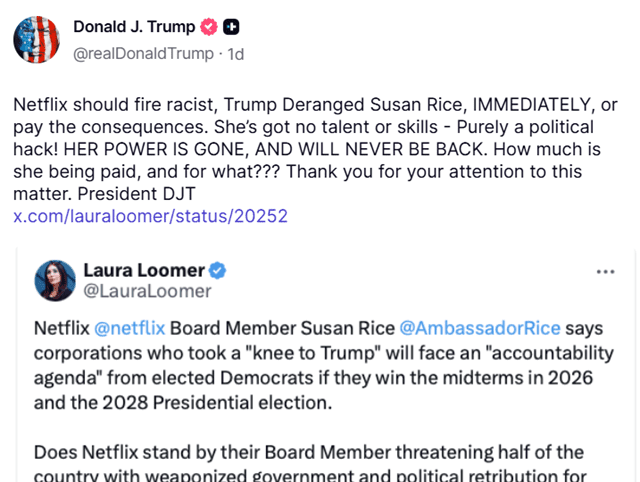Click the black plus badge next to Trump's name

click(x=232, y=28)
